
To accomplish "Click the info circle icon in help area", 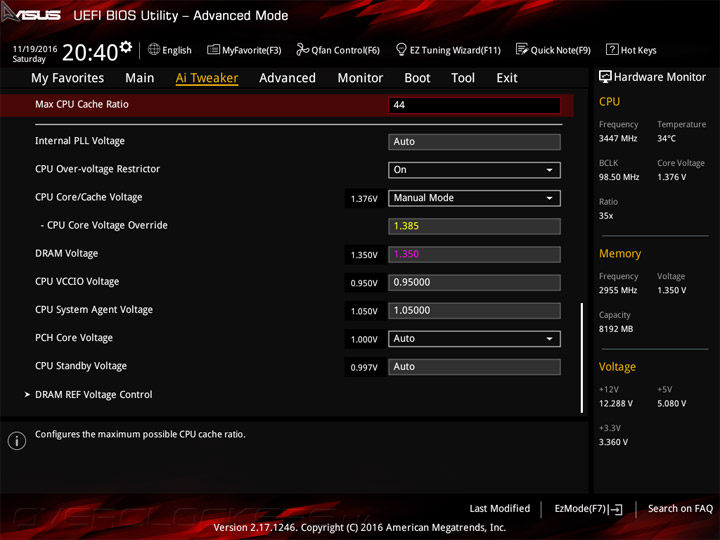I will click(17, 441).
